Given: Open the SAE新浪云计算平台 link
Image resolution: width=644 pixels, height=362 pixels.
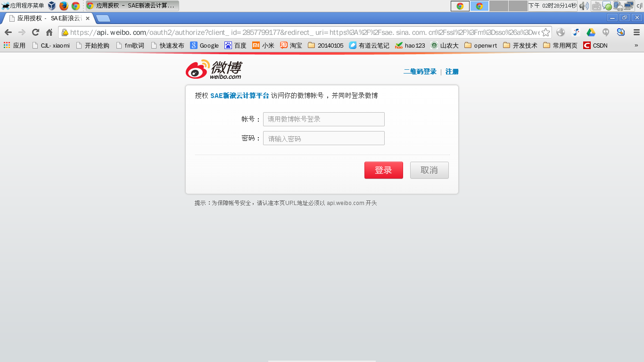Looking at the screenshot, I should point(239,96).
